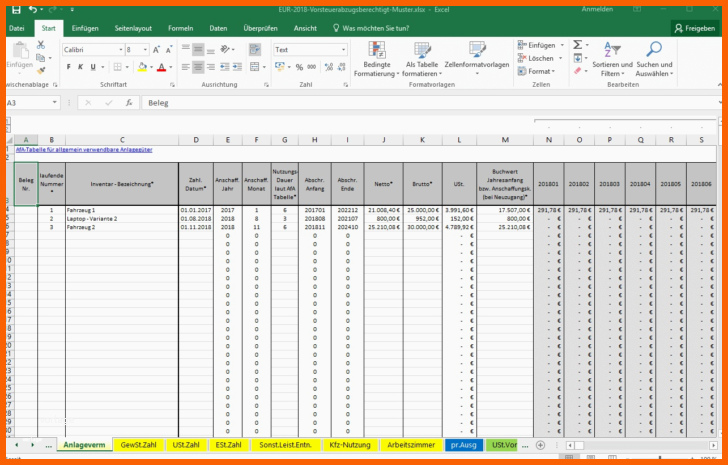The width and height of the screenshot is (728, 465).
Task: Center text horizontally
Action: [198, 67]
